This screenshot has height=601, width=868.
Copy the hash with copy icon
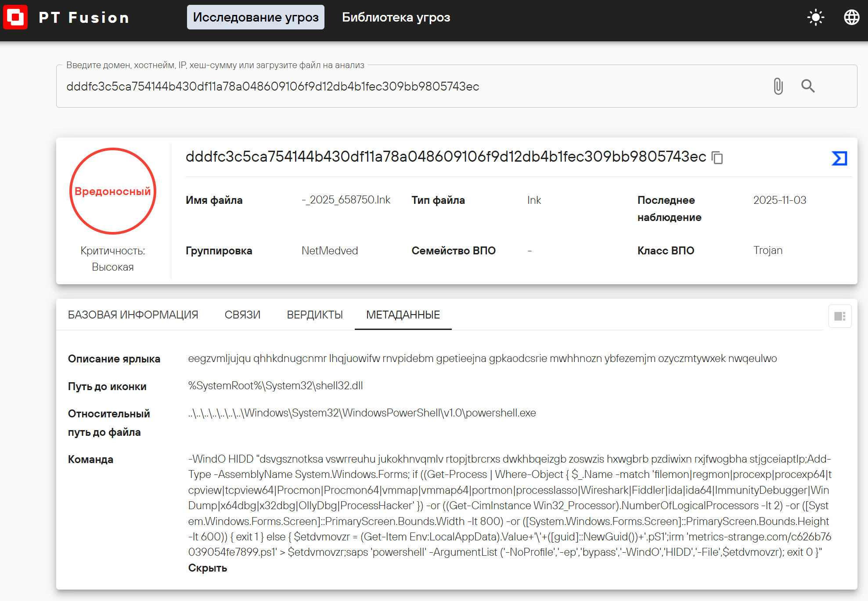pyautogui.click(x=717, y=157)
